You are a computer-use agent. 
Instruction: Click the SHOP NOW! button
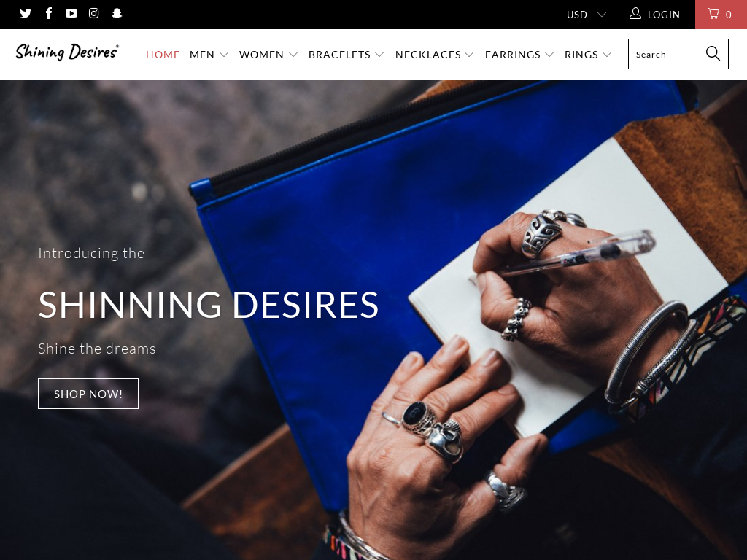pos(88,394)
